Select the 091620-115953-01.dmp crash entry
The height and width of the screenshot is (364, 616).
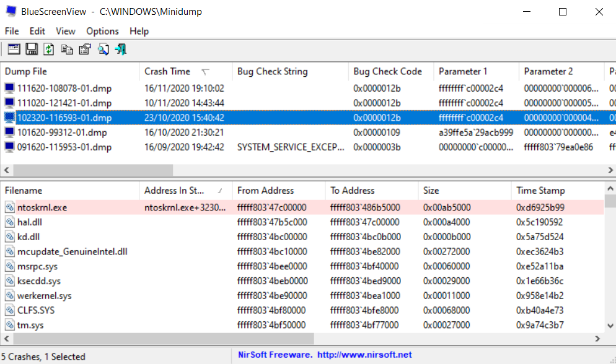[302, 147]
